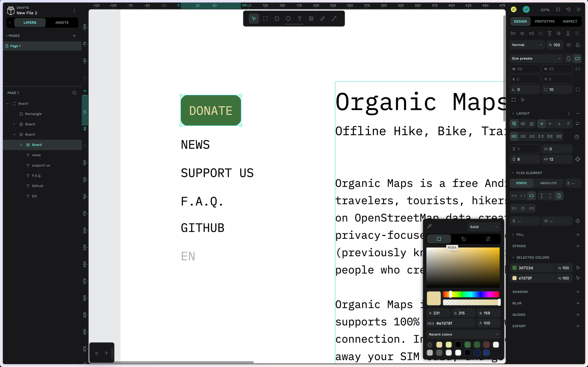Switch flex element to Absolute position

tap(548, 183)
